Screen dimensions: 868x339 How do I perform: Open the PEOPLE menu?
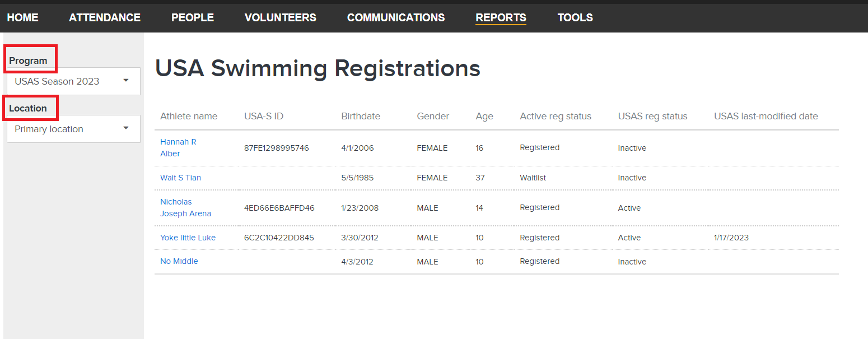(x=193, y=17)
